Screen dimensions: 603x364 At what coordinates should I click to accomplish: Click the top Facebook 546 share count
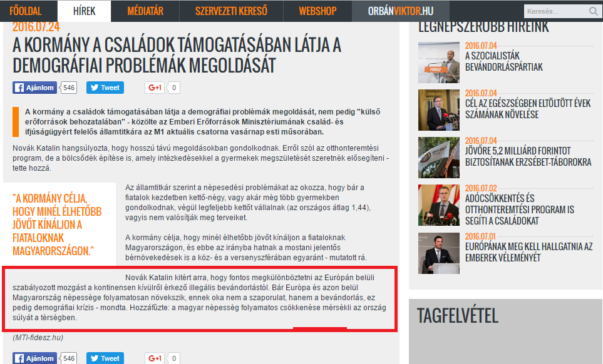[x=69, y=88]
